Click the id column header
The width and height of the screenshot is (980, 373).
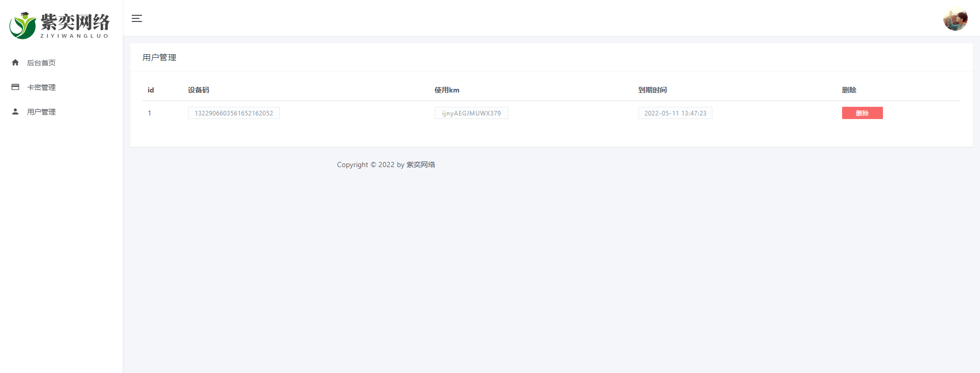tap(151, 90)
